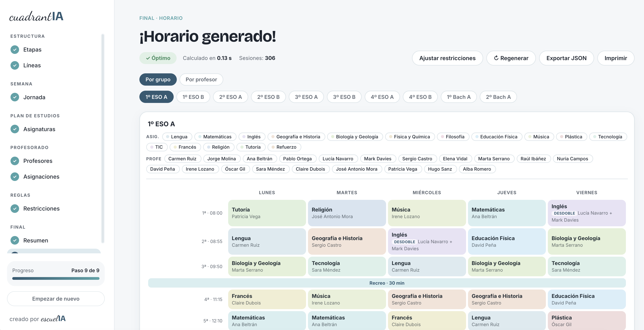Select the 2º ESO B group
Image resolution: width=644 pixels, height=330 pixels.
(x=268, y=97)
